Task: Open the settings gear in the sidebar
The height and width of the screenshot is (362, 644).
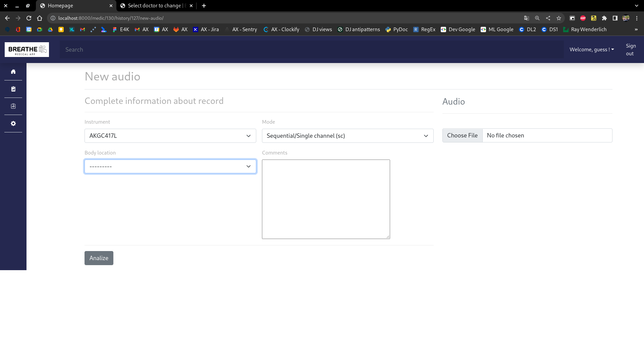Action: tap(13, 123)
